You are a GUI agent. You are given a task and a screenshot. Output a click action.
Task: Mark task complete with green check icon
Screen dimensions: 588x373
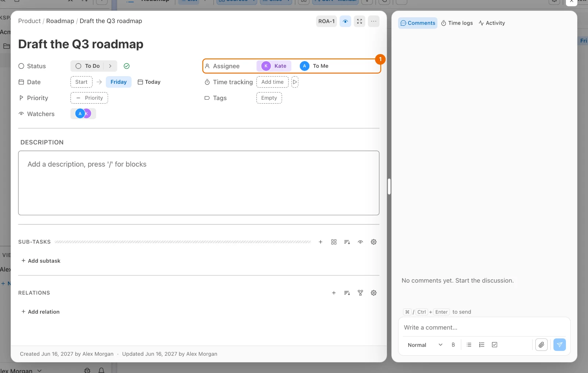[x=127, y=66]
